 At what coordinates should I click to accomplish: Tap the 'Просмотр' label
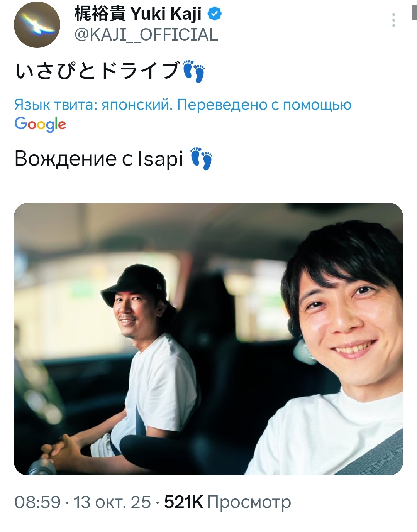(x=249, y=503)
